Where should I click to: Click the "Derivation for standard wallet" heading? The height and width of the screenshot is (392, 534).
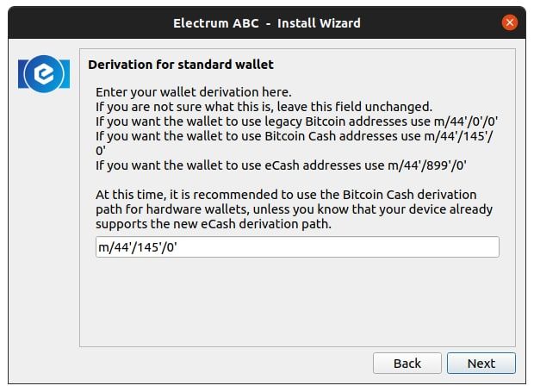[181, 64]
